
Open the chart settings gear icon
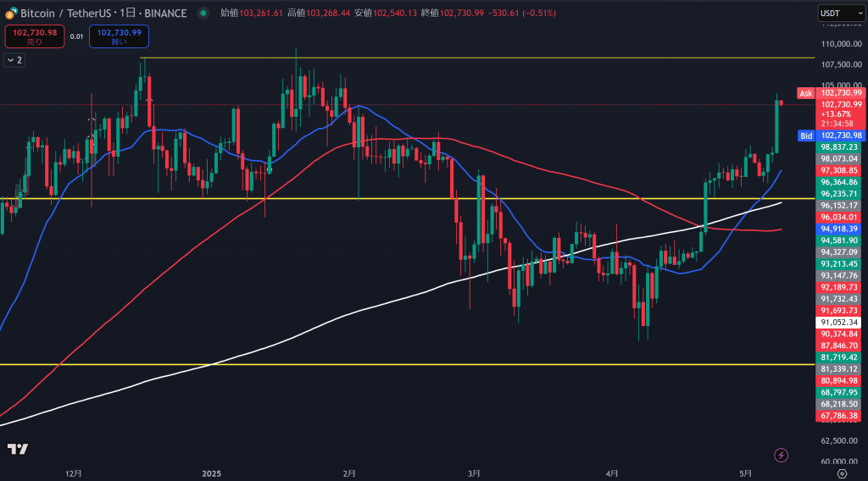point(842,474)
